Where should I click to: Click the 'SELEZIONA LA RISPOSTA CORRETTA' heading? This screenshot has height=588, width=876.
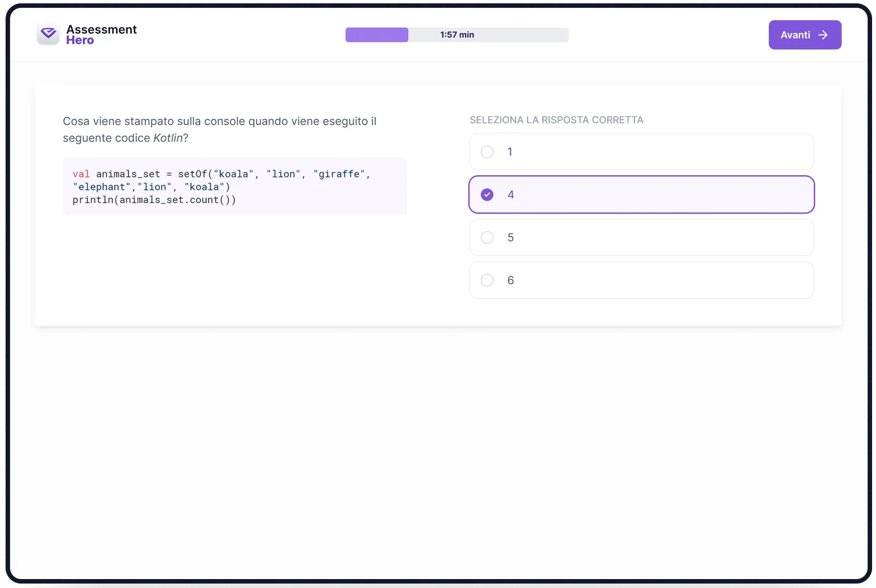[x=556, y=120]
